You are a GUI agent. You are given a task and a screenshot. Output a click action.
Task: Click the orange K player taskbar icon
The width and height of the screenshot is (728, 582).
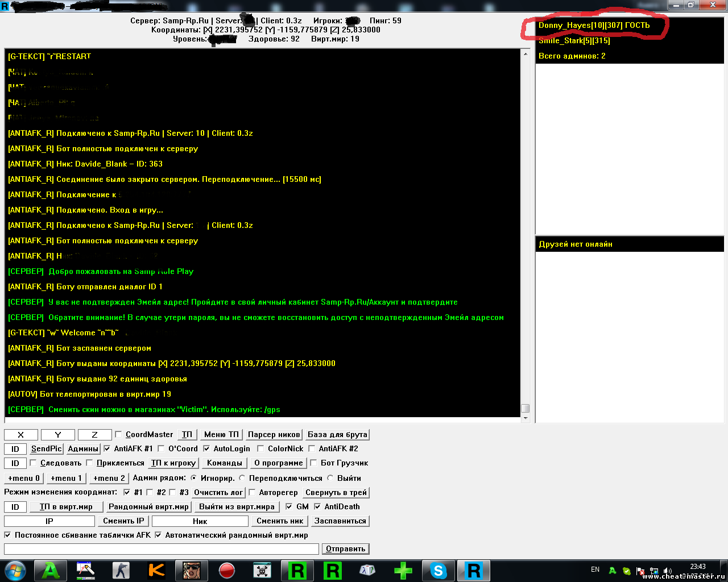156,570
